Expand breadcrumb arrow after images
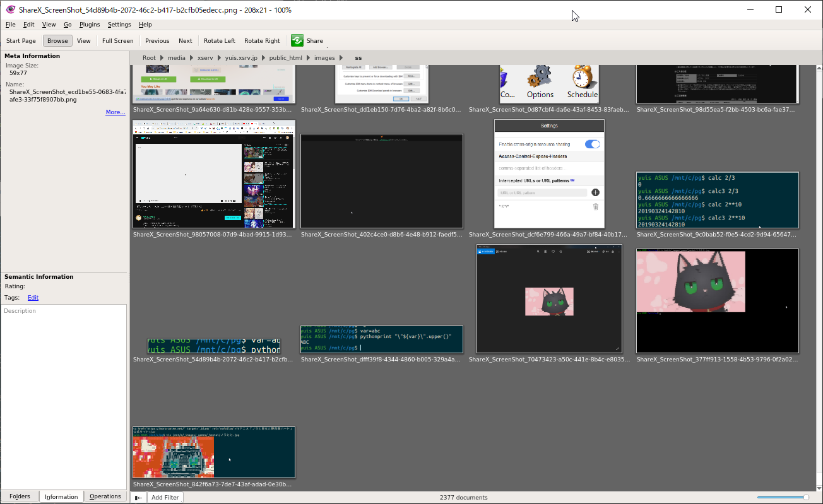Viewport: 823px width, 504px height. (341, 58)
